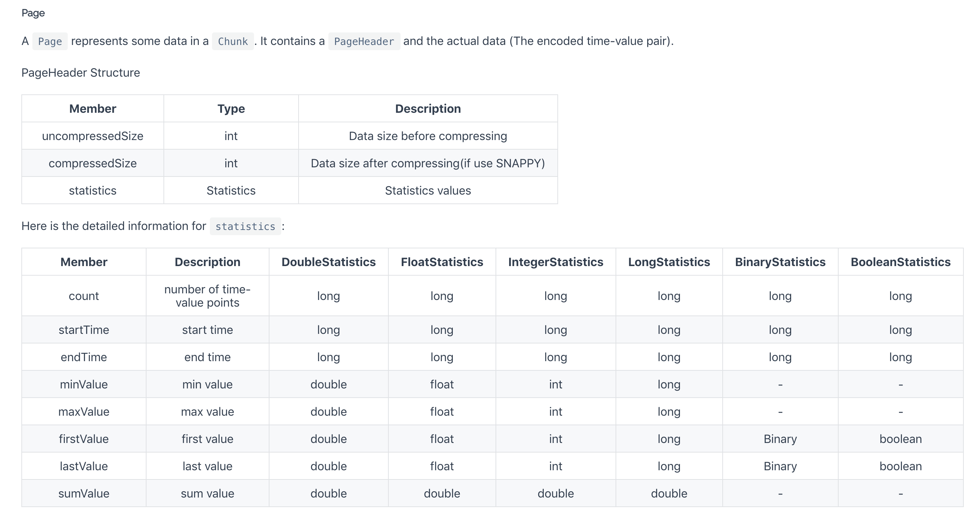This screenshot has width=980, height=527.
Task: Click the BooleanStatistics column header
Action: click(900, 262)
